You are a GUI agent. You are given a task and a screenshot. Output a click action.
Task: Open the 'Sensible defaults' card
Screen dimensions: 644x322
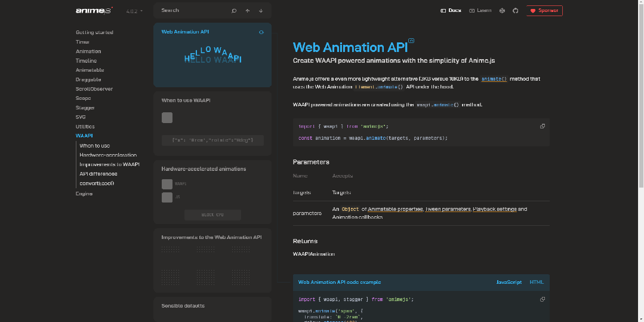pos(212,309)
